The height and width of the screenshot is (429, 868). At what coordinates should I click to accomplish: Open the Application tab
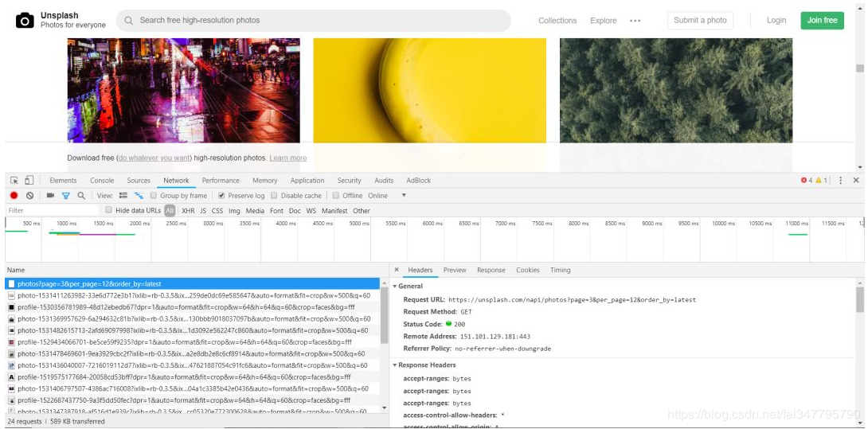click(307, 181)
